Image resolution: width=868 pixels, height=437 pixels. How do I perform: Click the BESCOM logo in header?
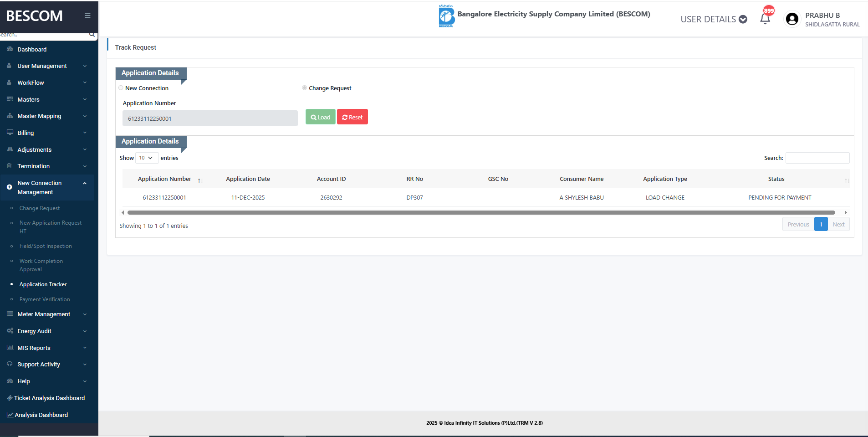pos(446,16)
